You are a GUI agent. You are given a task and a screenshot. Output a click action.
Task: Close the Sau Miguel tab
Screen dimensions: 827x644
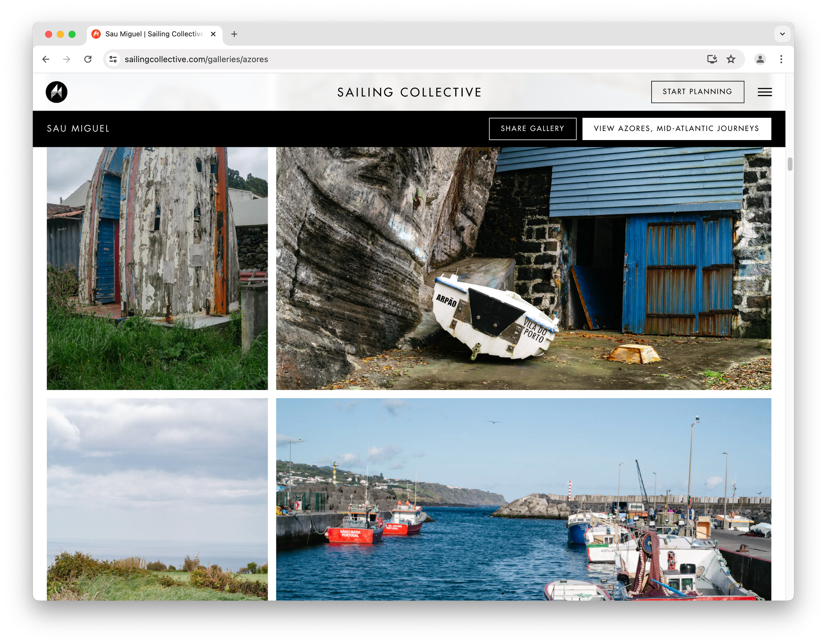point(213,34)
